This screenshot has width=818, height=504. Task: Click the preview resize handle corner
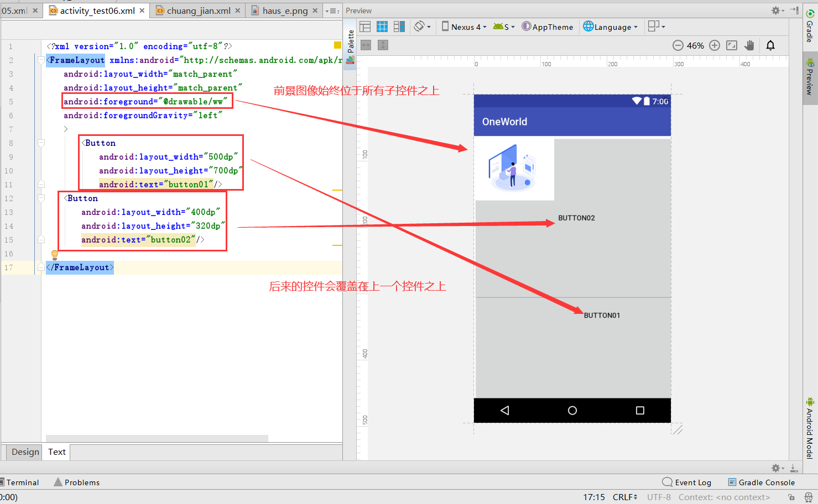point(678,429)
